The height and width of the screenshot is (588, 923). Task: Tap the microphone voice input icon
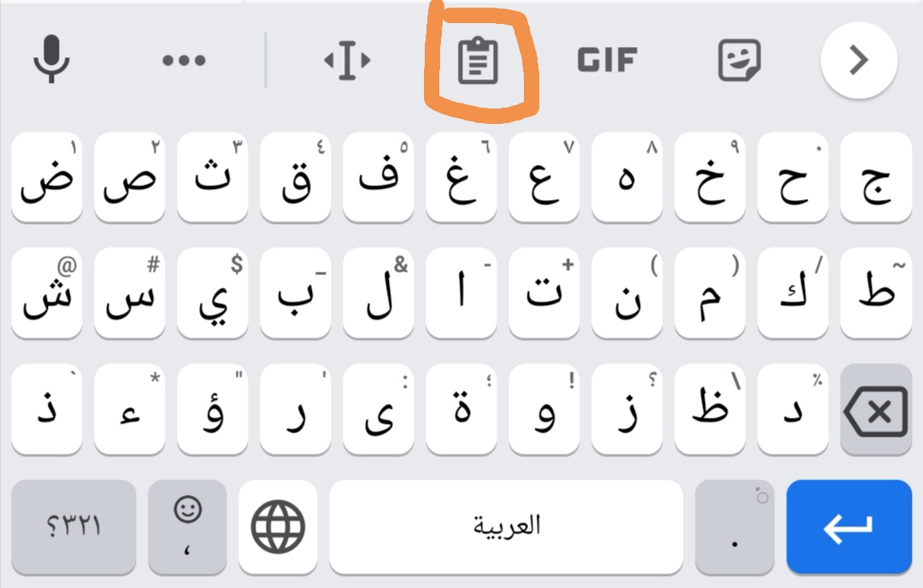pyautogui.click(x=50, y=60)
